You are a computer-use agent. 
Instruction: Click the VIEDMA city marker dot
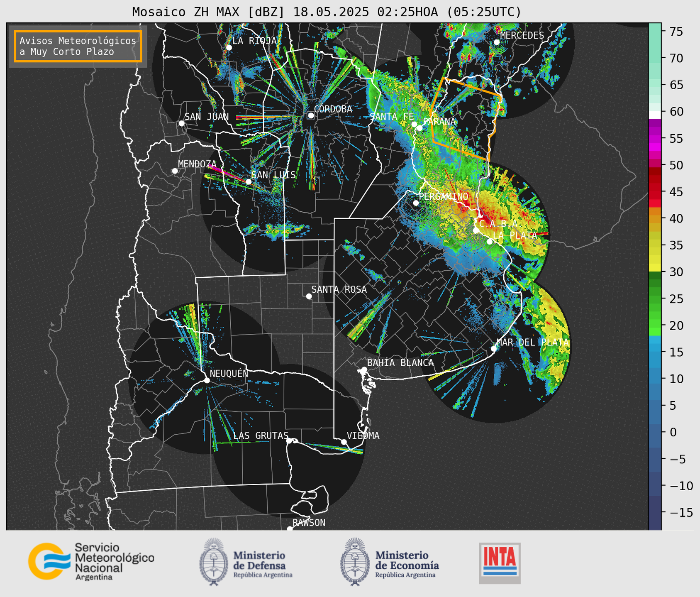click(x=344, y=442)
